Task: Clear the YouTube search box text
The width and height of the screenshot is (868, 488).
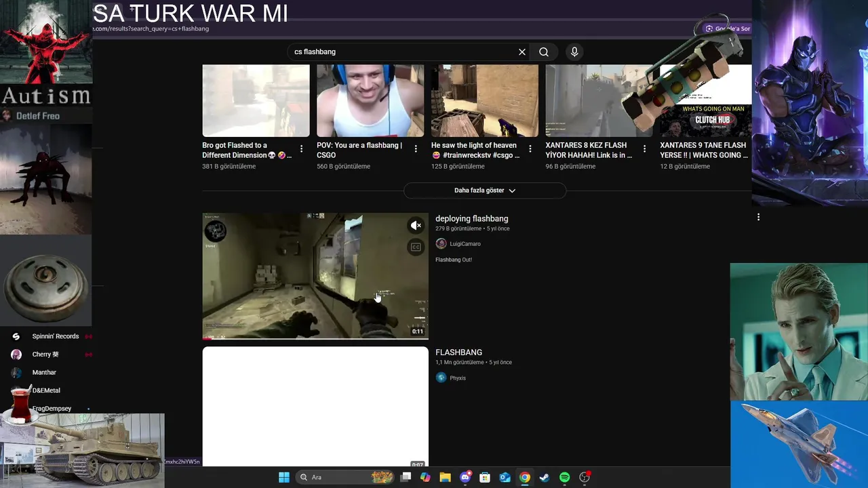Action: tap(522, 52)
